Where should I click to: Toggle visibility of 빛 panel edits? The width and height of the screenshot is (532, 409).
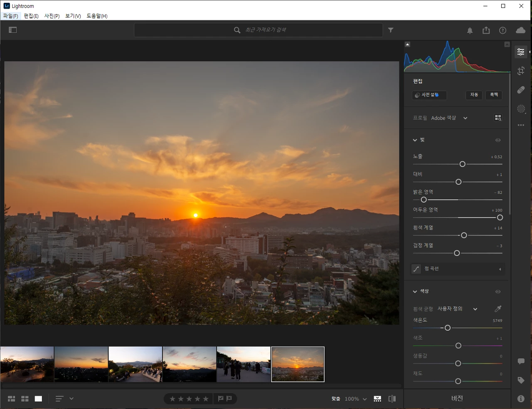tap(498, 140)
